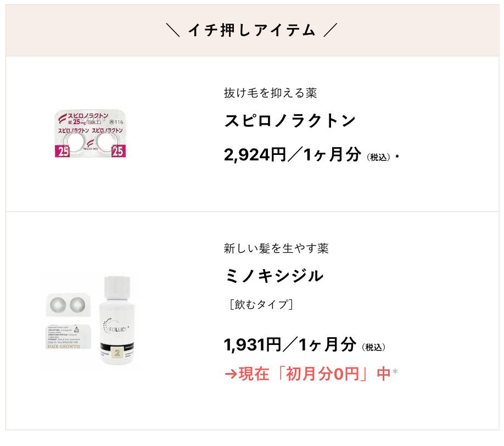Image resolution: width=504 pixels, height=446 pixels.
Task: Open the スピロノラクトン product title
Action: 290,121
